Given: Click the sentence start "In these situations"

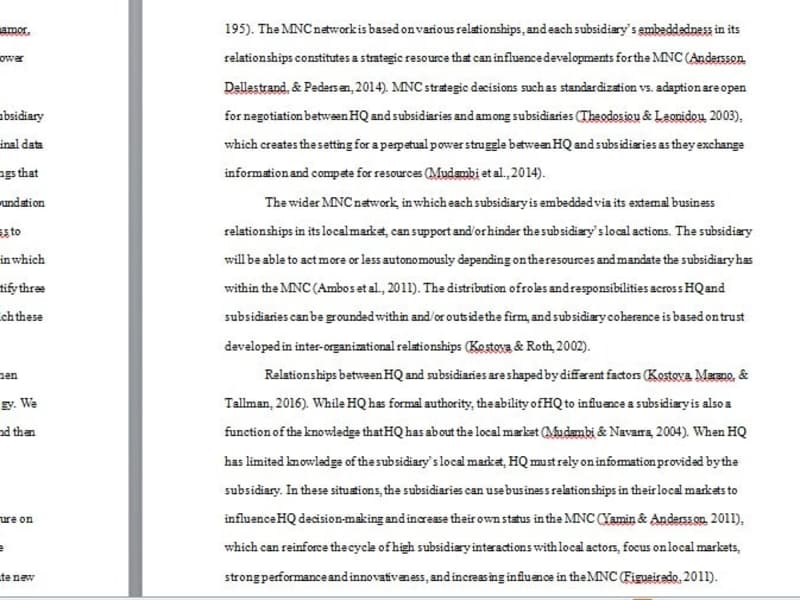Looking at the screenshot, I should (x=333, y=490).
